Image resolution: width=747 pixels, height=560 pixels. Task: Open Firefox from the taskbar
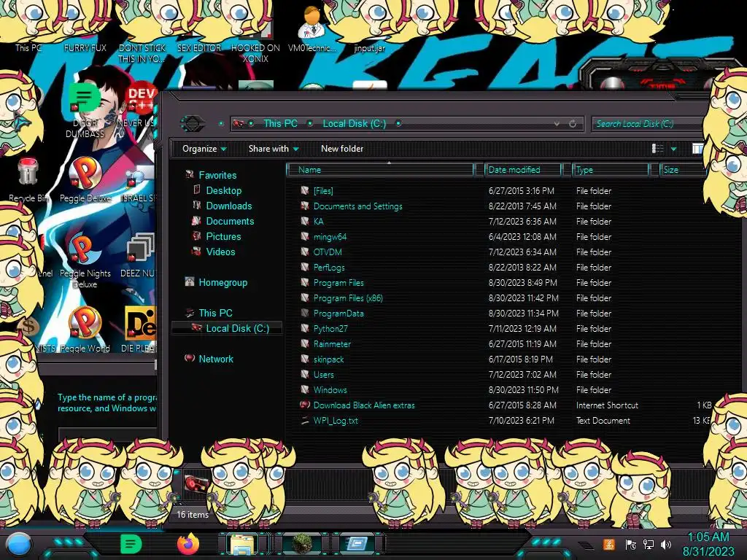[x=188, y=544]
